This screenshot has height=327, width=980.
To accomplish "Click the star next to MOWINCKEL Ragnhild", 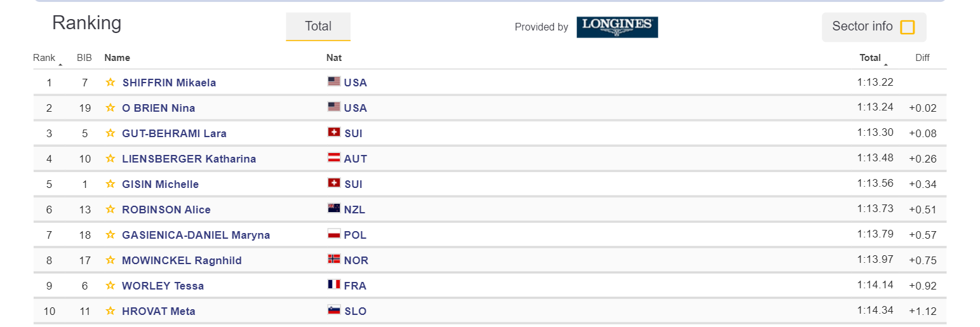I will pos(111,260).
